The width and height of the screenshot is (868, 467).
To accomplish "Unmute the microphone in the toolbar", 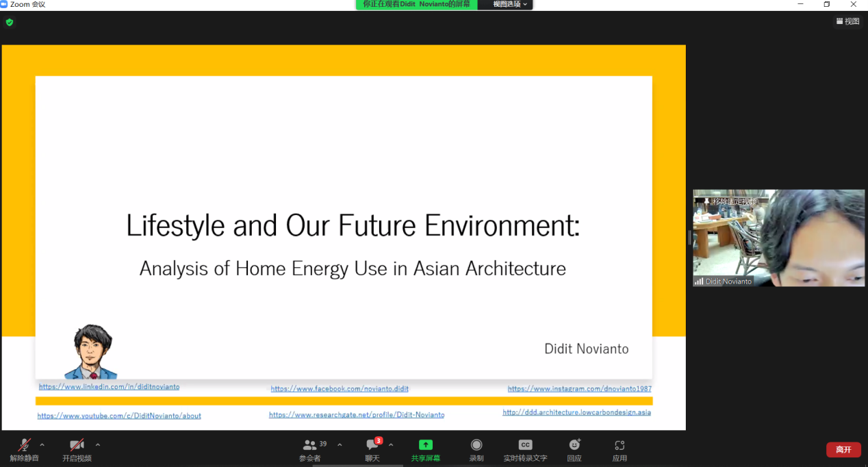I will coord(25,446).
